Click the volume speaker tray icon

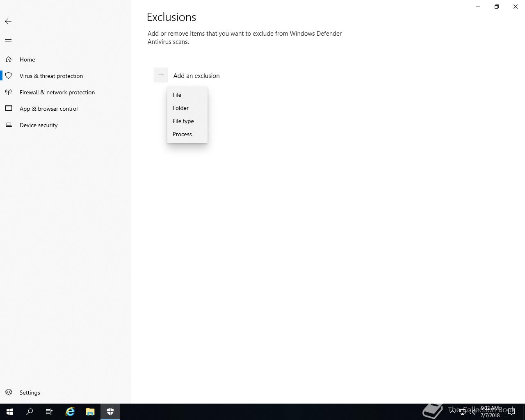pos(472,412)
